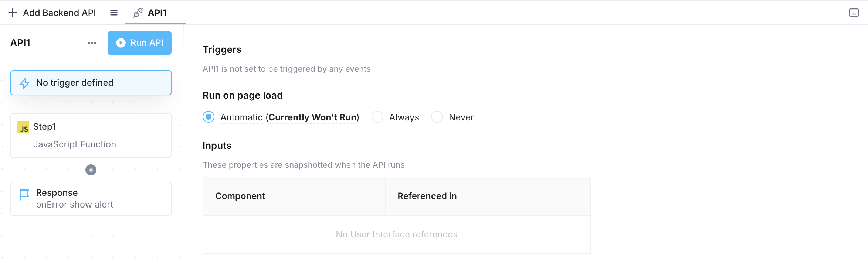
Task: Open the No trigger defined block
Action: [x=91, y=83]
